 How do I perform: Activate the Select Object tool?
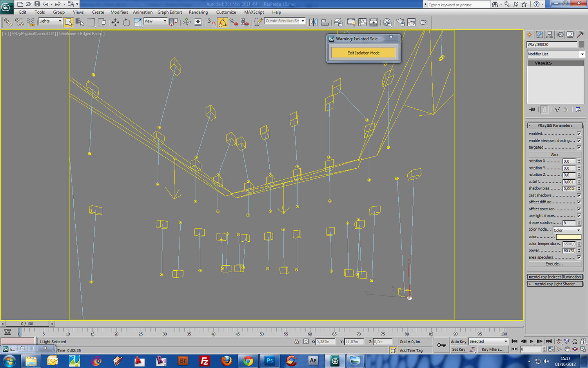pos(69,22)
